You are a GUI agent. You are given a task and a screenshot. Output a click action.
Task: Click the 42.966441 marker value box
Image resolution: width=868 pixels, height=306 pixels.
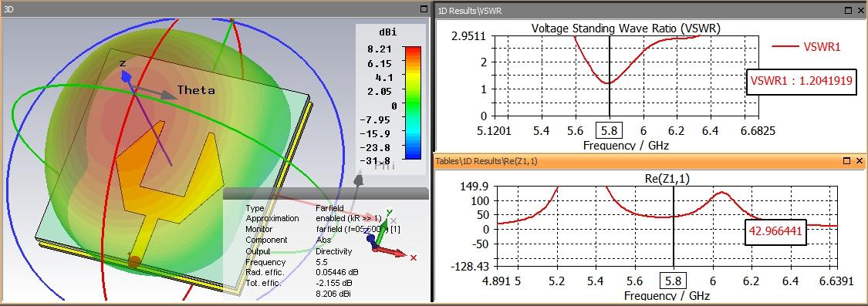click(775, 233)
